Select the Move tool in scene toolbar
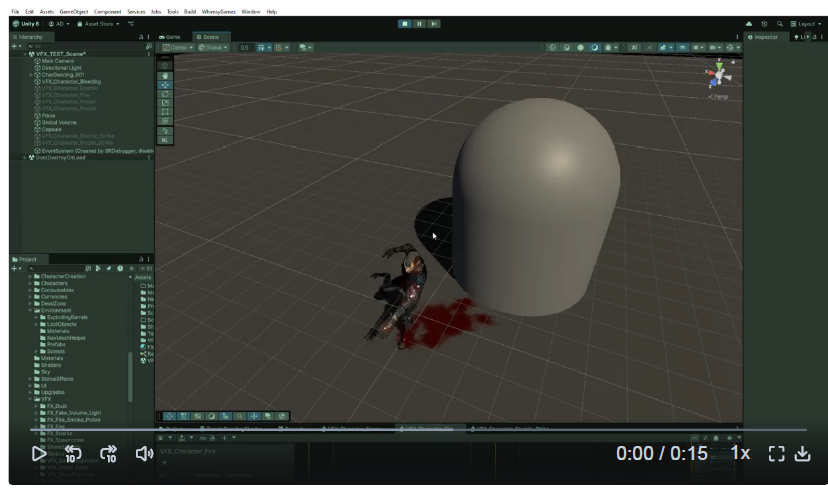828x490 pixels. click(x=165, y=84)
